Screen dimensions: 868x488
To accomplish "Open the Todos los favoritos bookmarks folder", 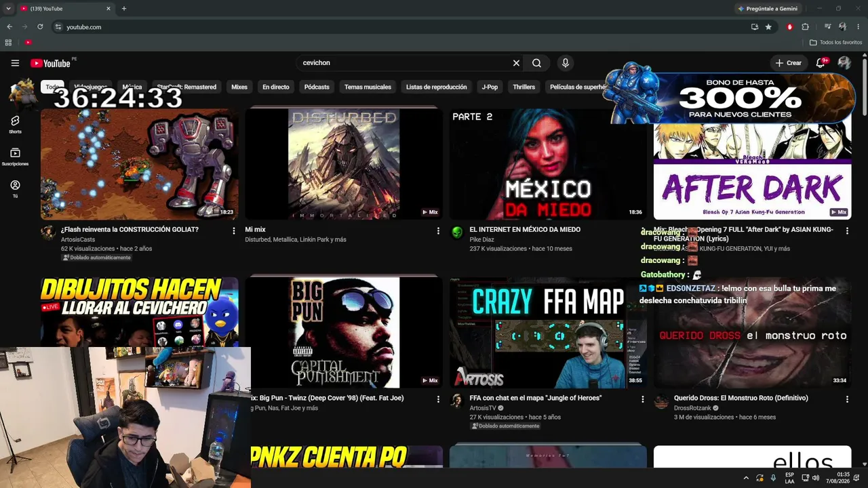I will 835,43.
